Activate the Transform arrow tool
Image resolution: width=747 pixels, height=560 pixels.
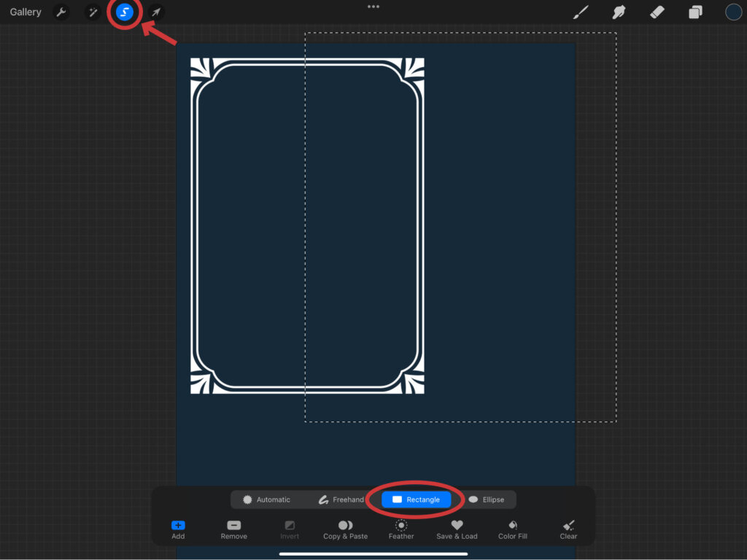click(x=155, y=12)
